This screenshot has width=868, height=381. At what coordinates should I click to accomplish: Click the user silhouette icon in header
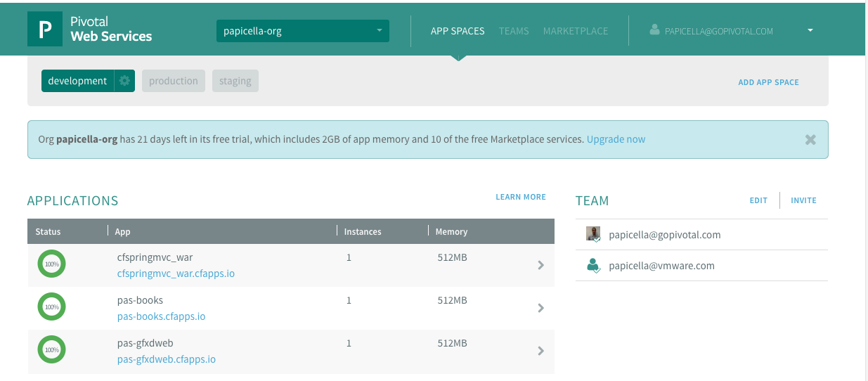655,30
